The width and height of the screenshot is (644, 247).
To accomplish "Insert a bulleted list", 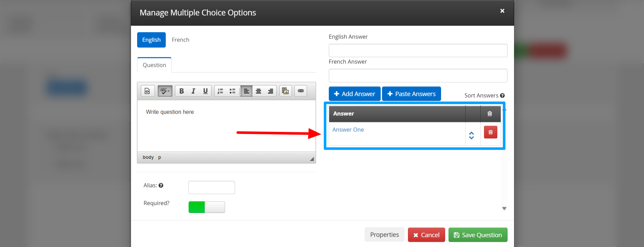I will (232, 91).
